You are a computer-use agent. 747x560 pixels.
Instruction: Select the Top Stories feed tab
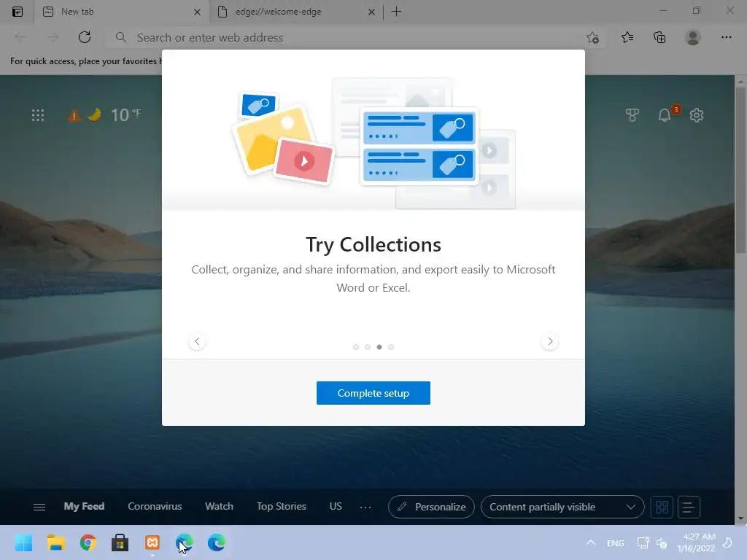[282, 506]
